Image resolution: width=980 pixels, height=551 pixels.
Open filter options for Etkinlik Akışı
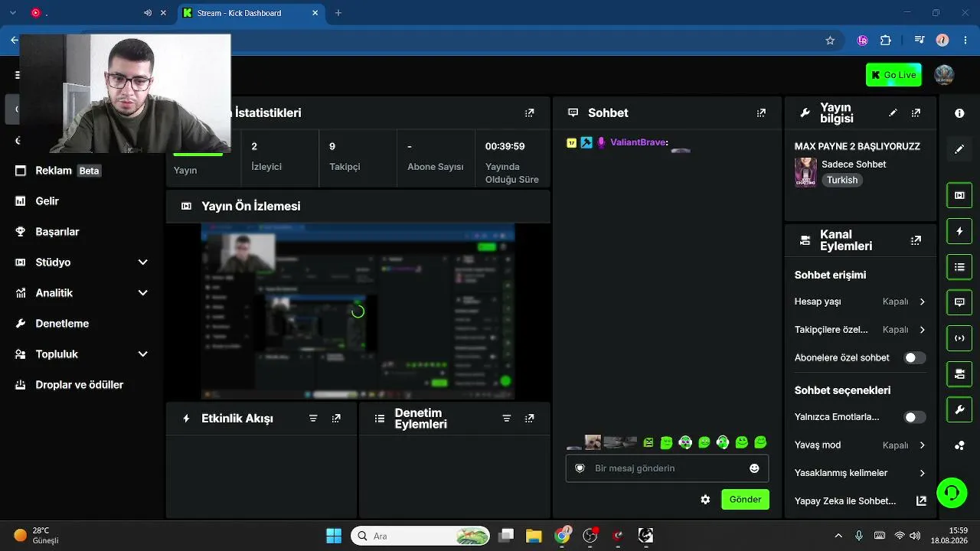click(313, 419)
